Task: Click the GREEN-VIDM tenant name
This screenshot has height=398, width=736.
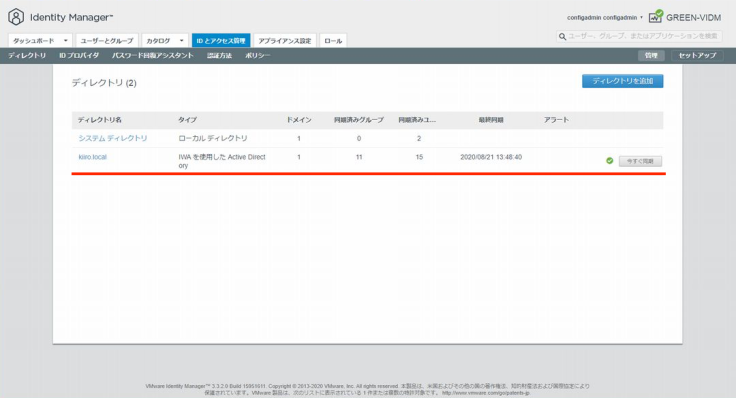Action: coord(693,17)
